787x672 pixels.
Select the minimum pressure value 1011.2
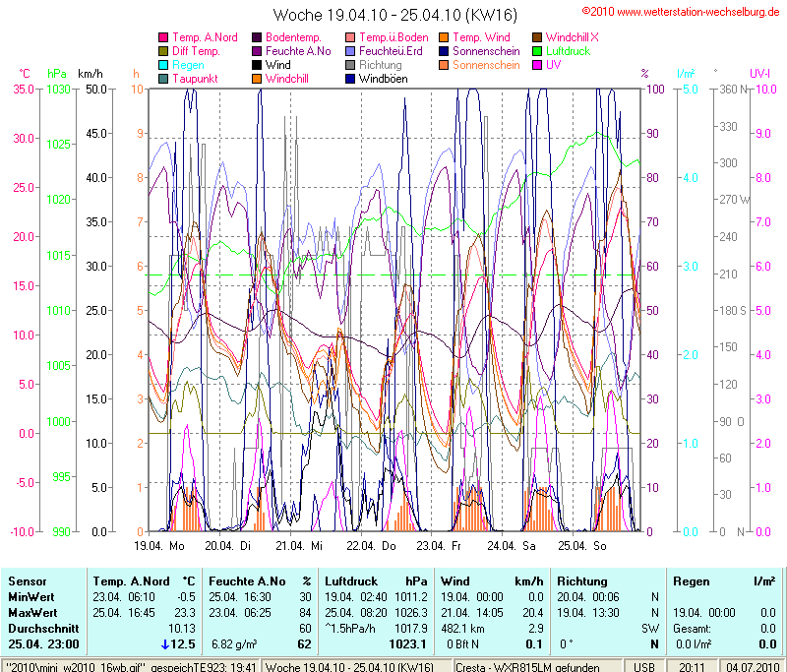pos(411,597)
